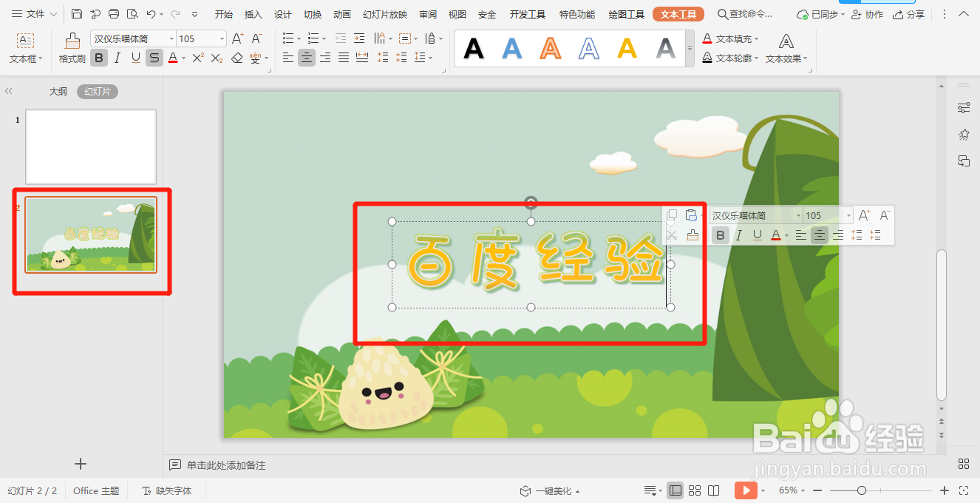980x503 pixels.
Task: Open the distributed alignment option
Action: pos(362,58)
